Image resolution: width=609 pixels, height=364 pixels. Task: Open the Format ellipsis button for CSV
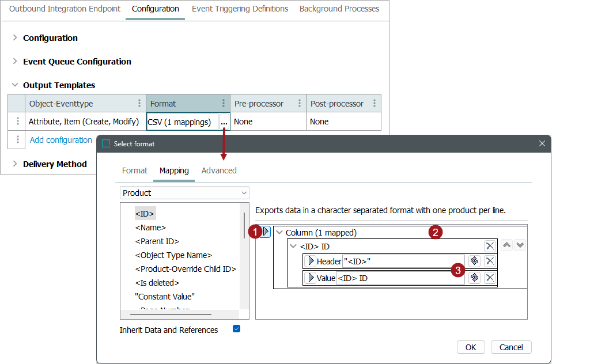click(224, 122)
